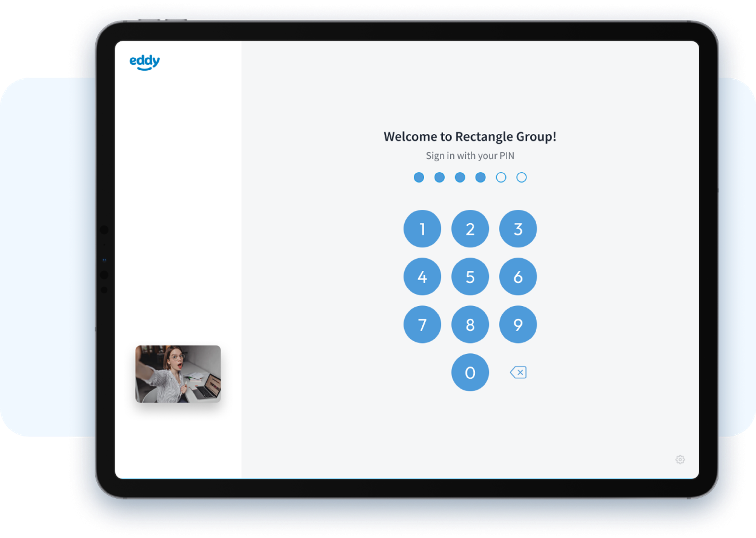
Task: Tap keypad digit 0
Action: pyautogui.click(x=470, y=372)
